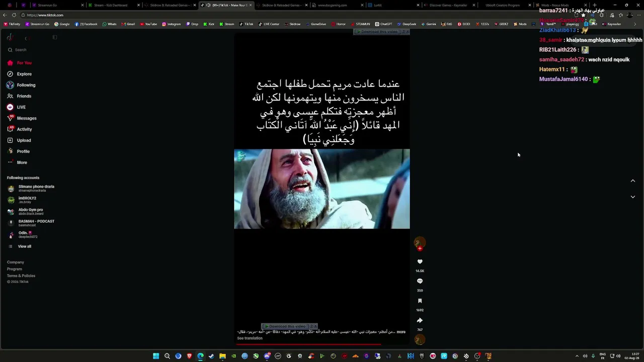View all following accounts
The image size is (644, 362).
click(x=19, y=246)
